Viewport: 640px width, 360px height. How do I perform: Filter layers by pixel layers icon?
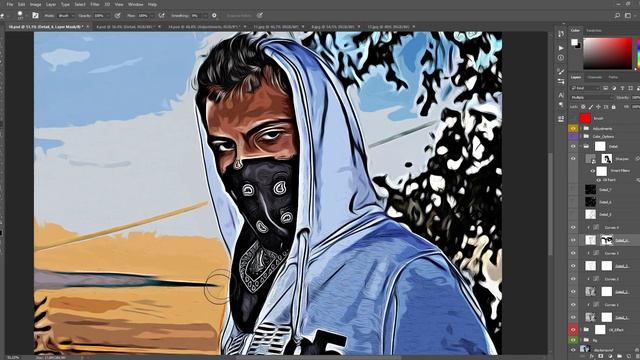click(606, 88)
